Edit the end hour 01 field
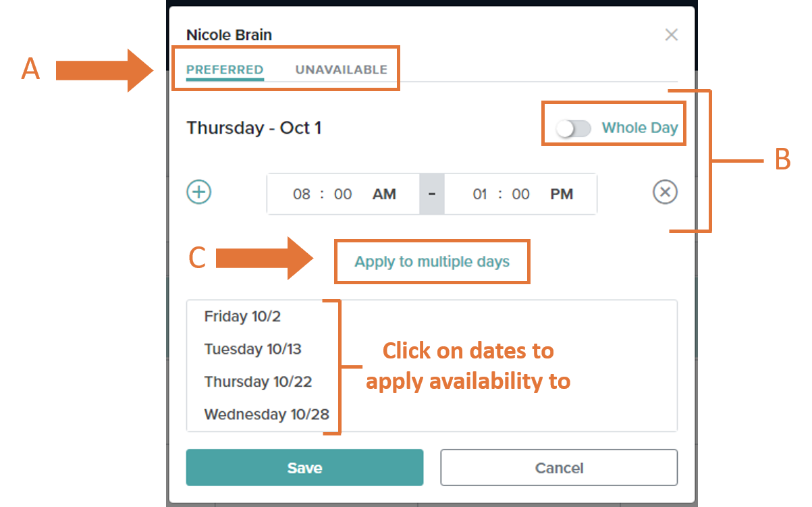This screenshot has width=812, height=507. pos(480,194)
